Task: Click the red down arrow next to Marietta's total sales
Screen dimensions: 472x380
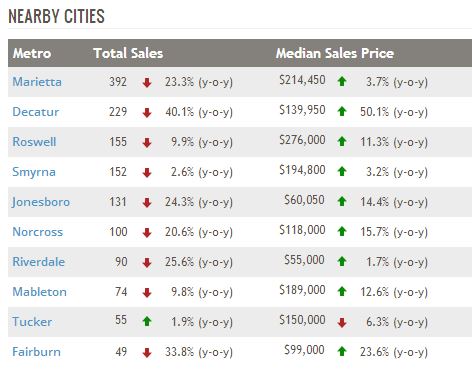Action: [x=147, y=82]
